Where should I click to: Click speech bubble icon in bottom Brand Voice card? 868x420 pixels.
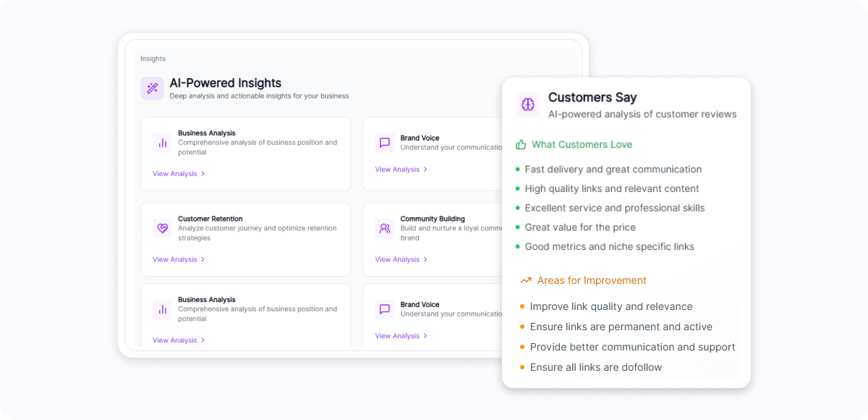coord(385,309)
